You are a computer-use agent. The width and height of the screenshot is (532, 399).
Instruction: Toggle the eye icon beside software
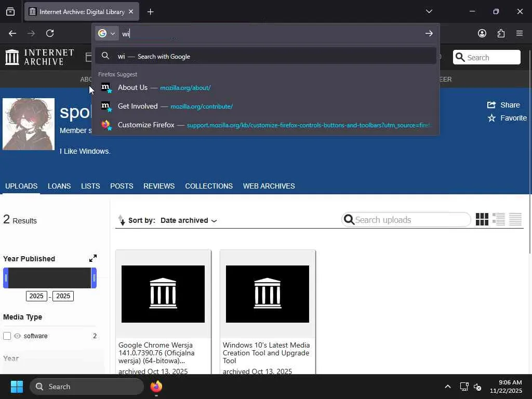point(17,336)
